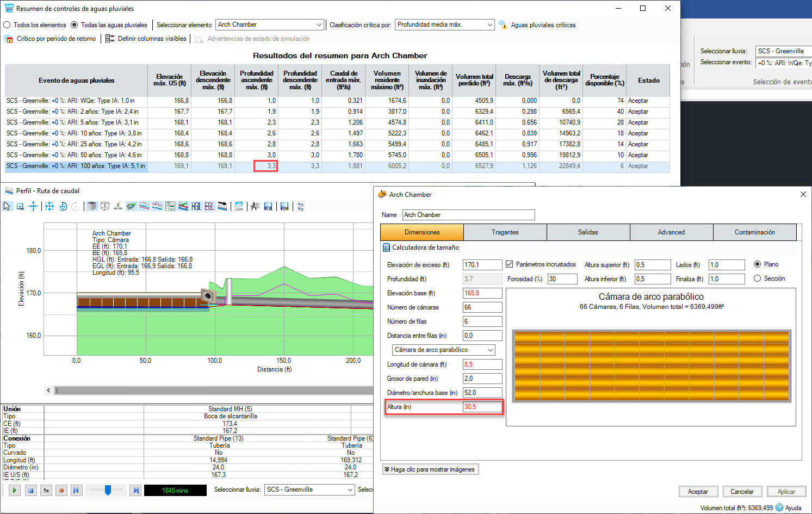Click the EGL display icon in profile toolbar
Screen dimensions: 812x514
click(x=209, y=206)
